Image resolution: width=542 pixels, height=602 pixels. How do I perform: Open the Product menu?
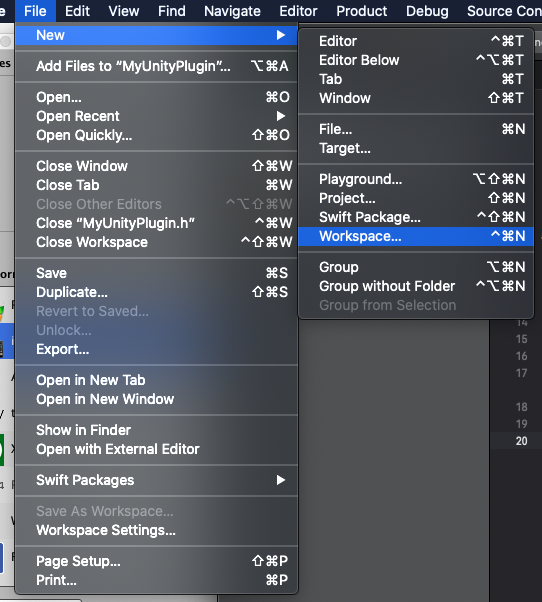[362, 11]
